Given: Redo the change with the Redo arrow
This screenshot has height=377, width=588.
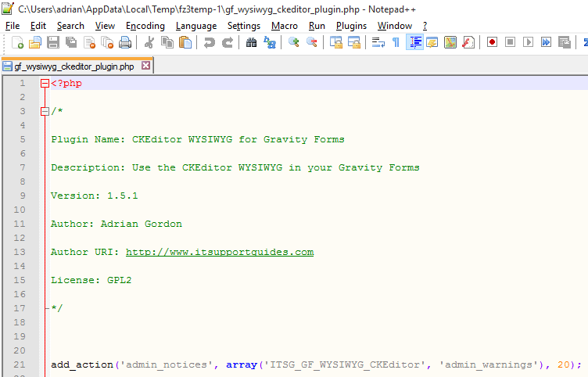Looking at the screenshot, I should 228,42.
